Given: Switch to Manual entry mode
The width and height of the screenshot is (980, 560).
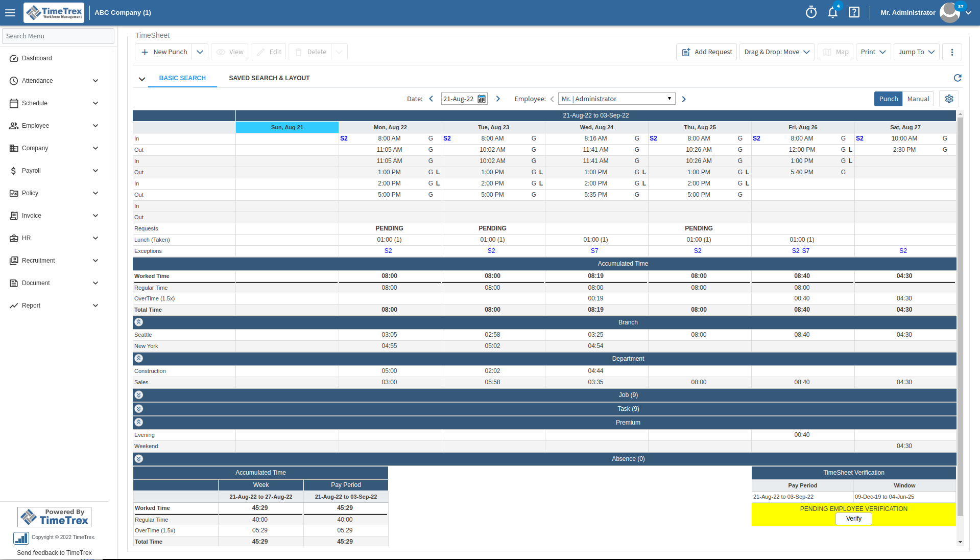Looking at the screenshot, I should click(918, 99).
